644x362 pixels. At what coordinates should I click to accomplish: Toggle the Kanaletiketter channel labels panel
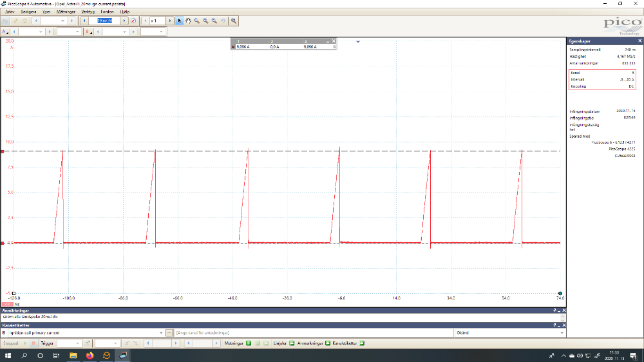[361, 343]
